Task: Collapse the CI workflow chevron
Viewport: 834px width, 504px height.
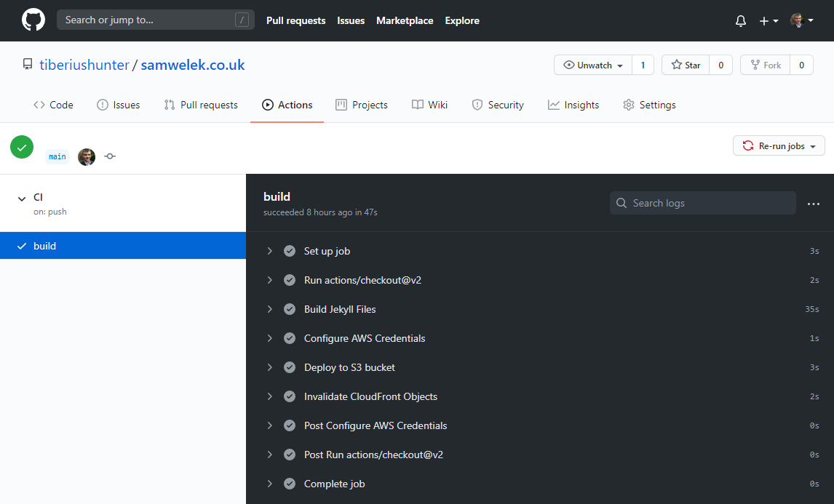Action: 22,199
